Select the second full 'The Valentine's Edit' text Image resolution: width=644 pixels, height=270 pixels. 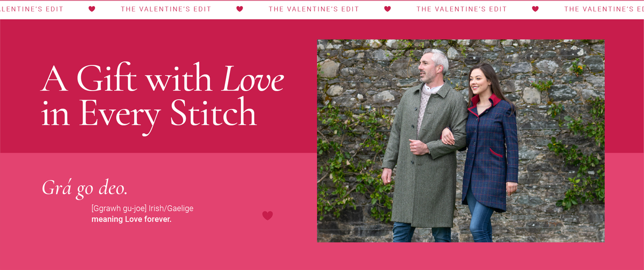[314, 9]
